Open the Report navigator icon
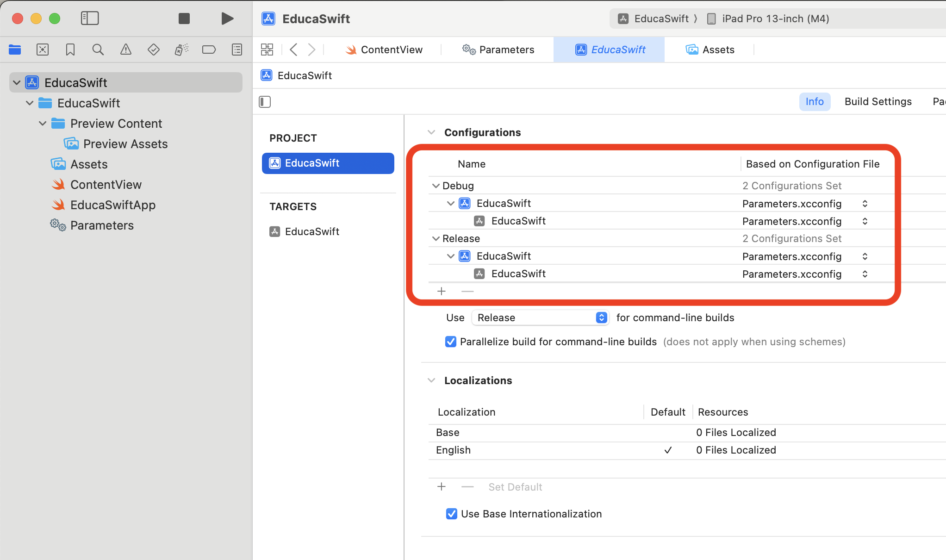946x560 pixels. 237,50
